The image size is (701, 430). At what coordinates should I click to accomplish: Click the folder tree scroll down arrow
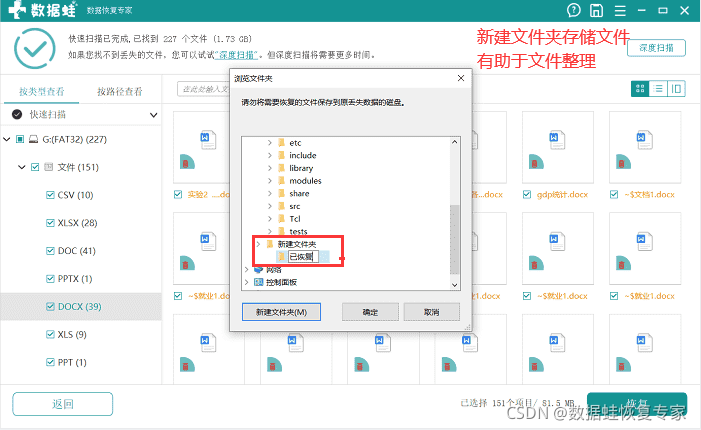(x=455, y=285)
